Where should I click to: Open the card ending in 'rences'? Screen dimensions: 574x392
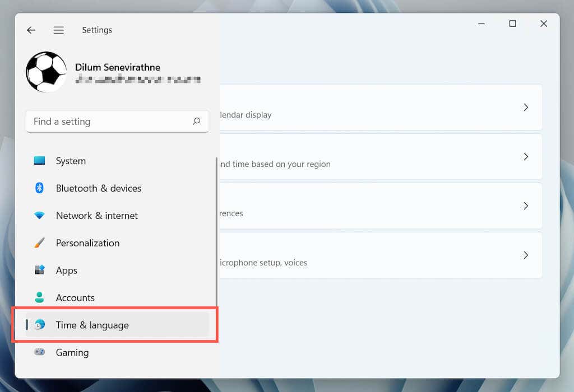coord(381,206)
